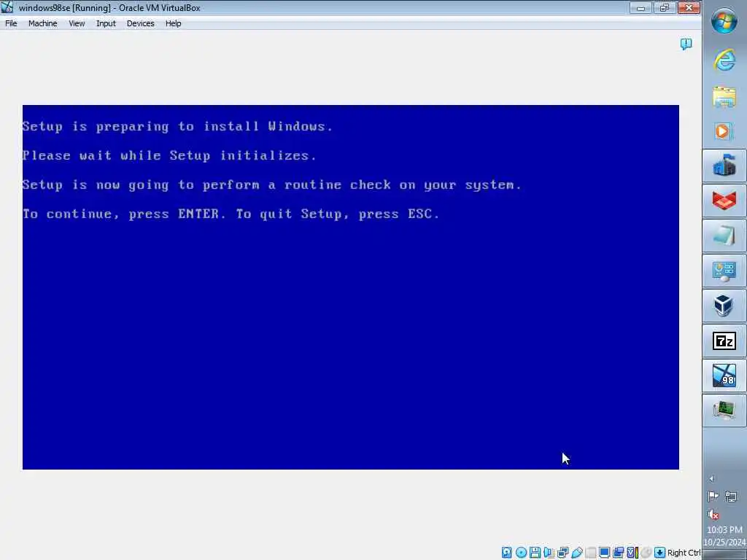
Task: Switch to the 7-Zip taskbar window
Action: 724,341
